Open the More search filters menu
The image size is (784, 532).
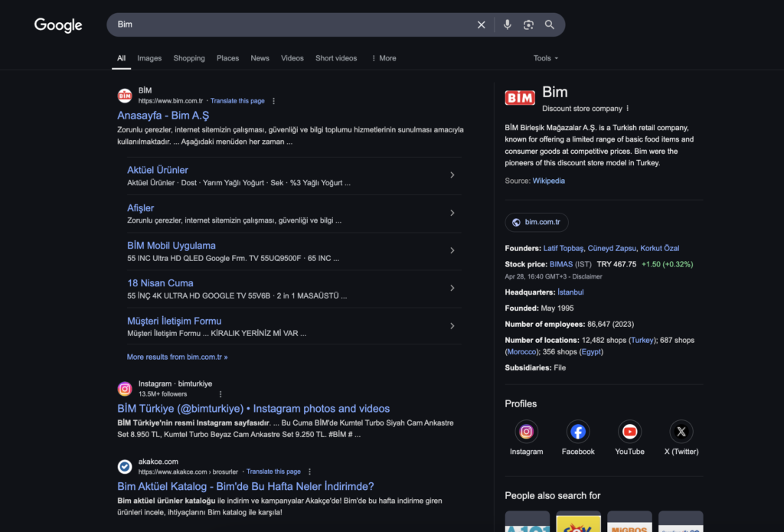[x=384, y=58]
